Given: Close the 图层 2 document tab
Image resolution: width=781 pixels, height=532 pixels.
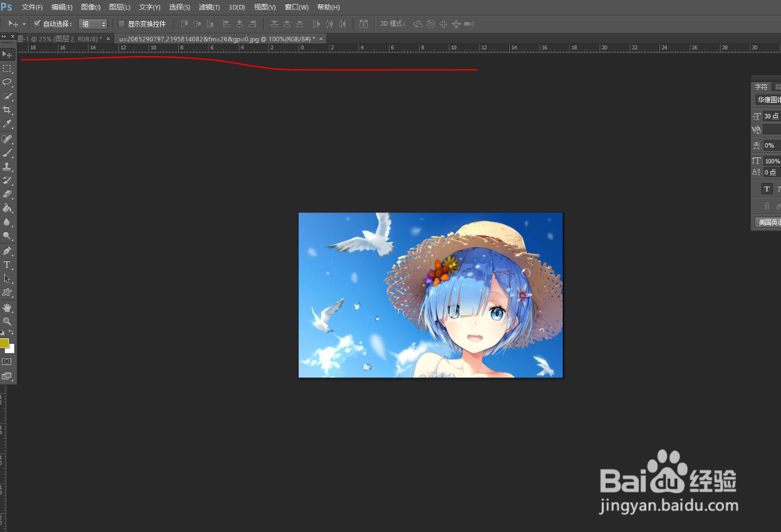Looking at the screenshot, I should (x=108, y=38).
